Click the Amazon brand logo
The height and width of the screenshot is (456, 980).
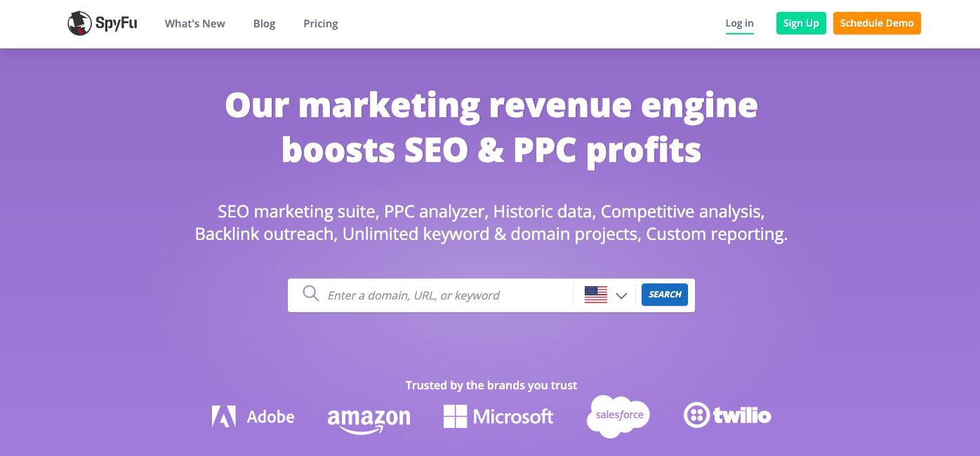[369, 417]
